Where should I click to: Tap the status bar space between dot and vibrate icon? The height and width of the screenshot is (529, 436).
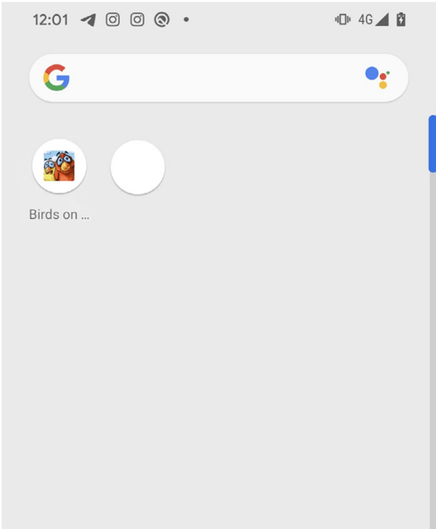coord(262,20)
